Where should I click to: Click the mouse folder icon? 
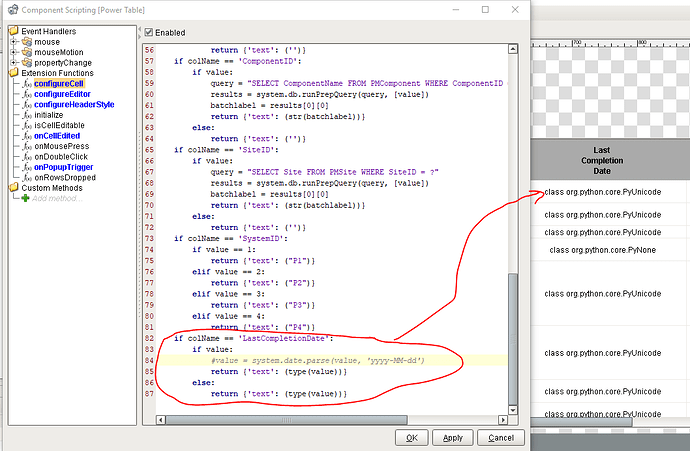pos(27,41)
